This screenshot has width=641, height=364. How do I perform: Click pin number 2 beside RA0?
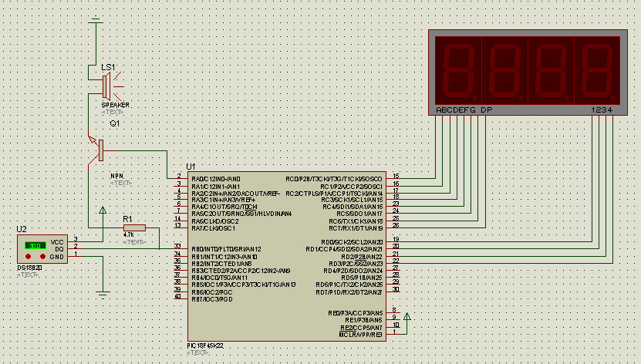[179, 176]
